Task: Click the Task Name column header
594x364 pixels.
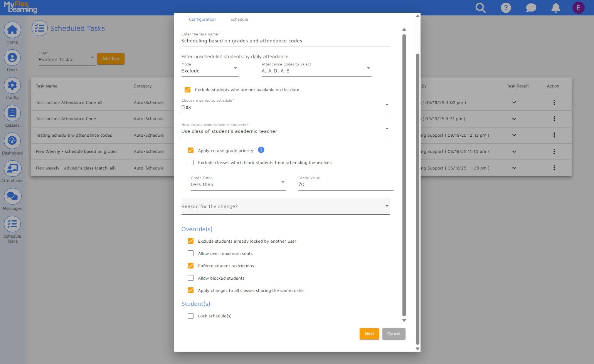Action: 47,86
